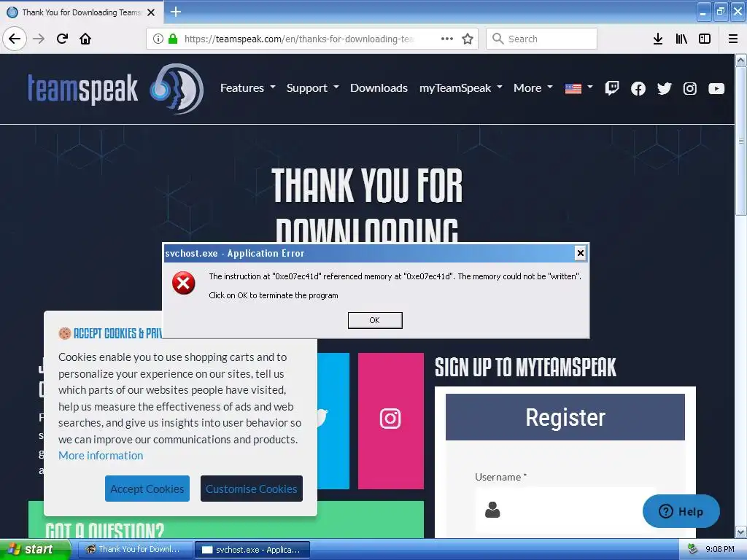This screenshot has height=560, width=747.
Task: Click the page vertical scrollbar thumb
Action: click(741, 141)
